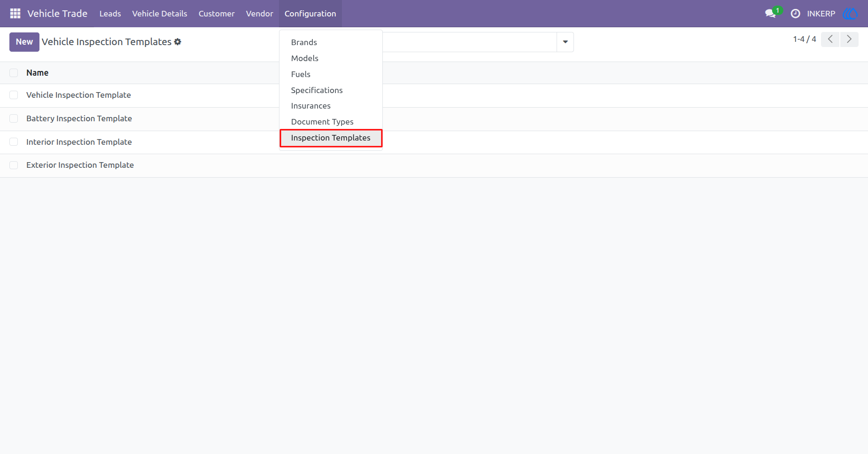Open the Vehicle Details menu
Screen dimensions: 868x454
click(x=160, y=14)
